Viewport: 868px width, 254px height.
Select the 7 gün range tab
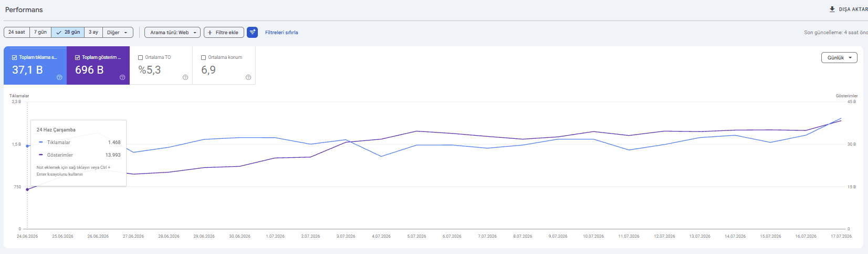40,33
